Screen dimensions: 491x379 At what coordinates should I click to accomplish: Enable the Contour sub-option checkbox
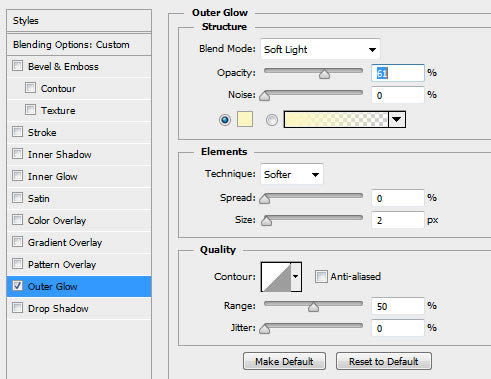pos(30,88)
